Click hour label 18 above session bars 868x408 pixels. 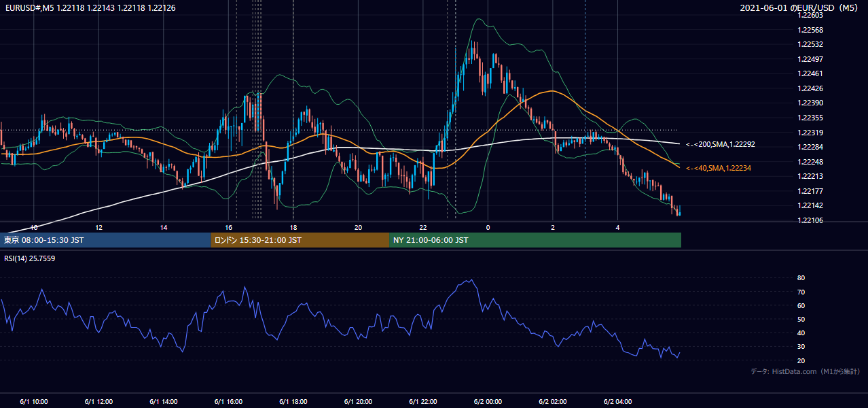(293, 227)
